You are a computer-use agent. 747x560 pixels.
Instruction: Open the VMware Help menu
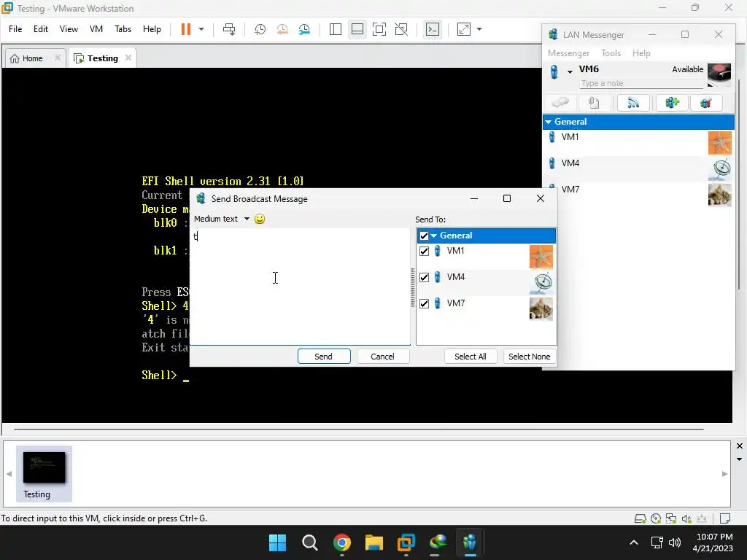pos(152,29)
